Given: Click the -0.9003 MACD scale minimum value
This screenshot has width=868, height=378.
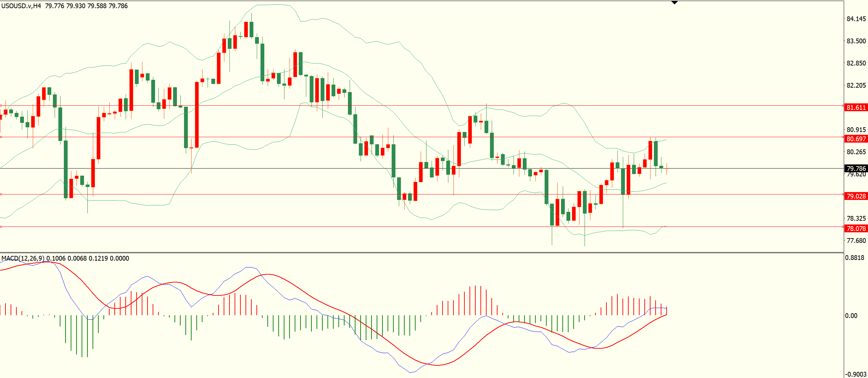Looking at the screenshot, I should coord(856,374).
